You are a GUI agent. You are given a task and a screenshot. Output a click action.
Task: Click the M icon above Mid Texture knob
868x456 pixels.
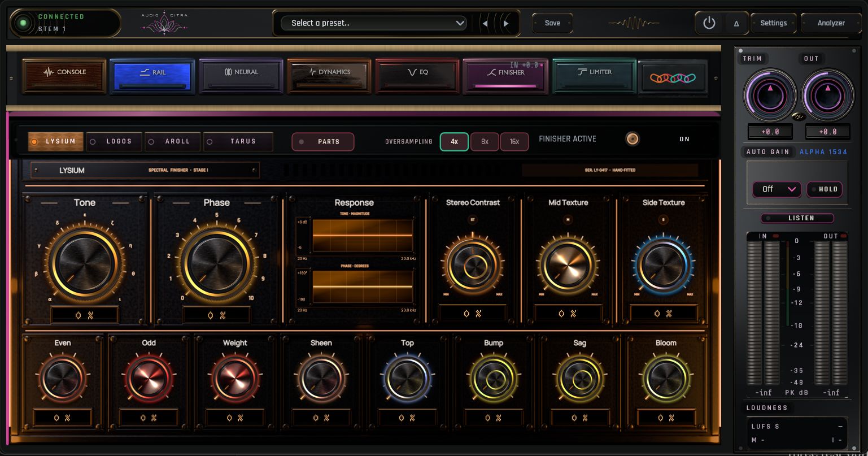point(568,219)
